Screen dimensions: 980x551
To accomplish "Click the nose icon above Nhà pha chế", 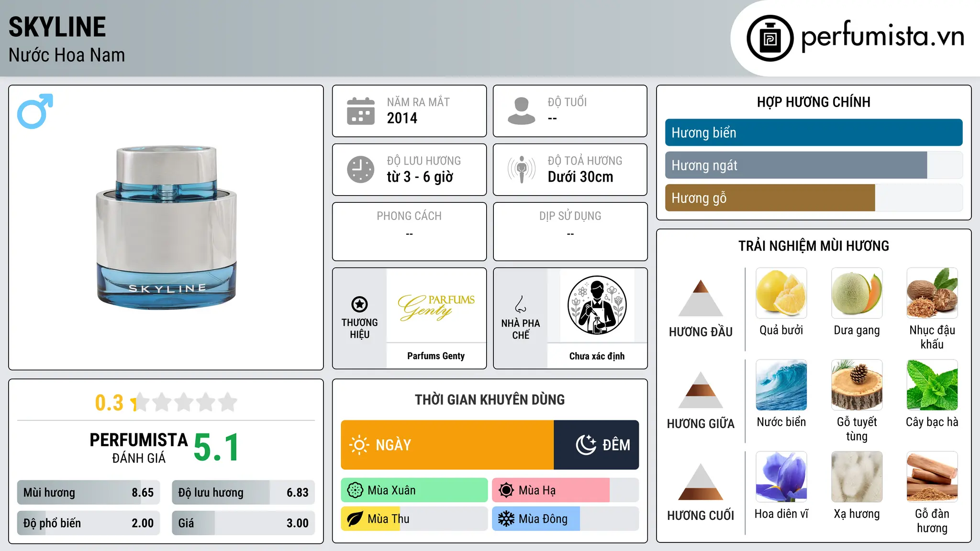I will [x=521, y=304].
